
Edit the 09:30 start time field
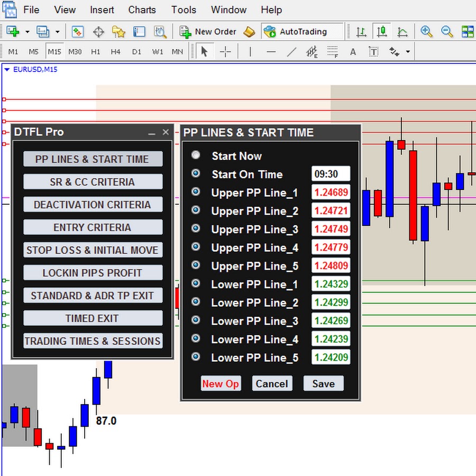click(331, 174)
